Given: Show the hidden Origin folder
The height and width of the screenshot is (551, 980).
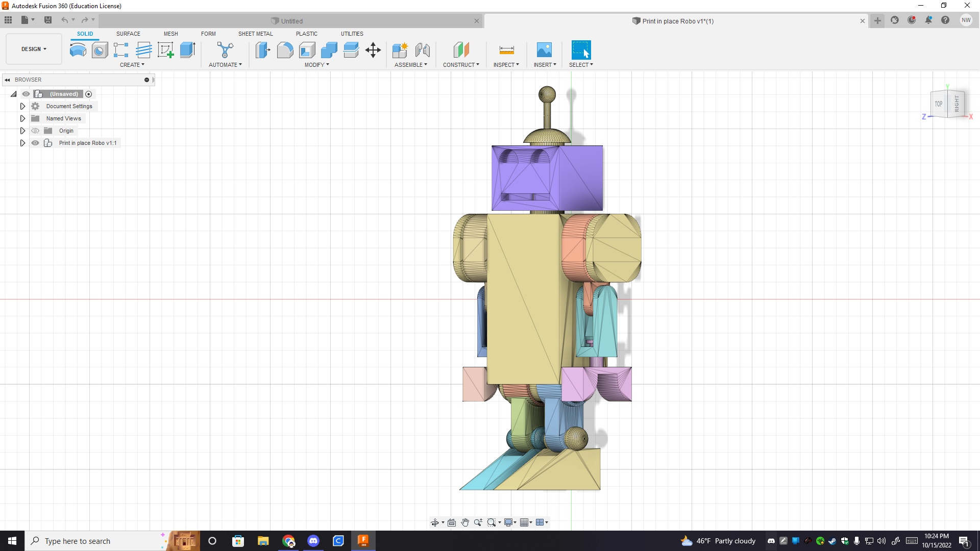Looking at the screenshot, I should 35,131.
